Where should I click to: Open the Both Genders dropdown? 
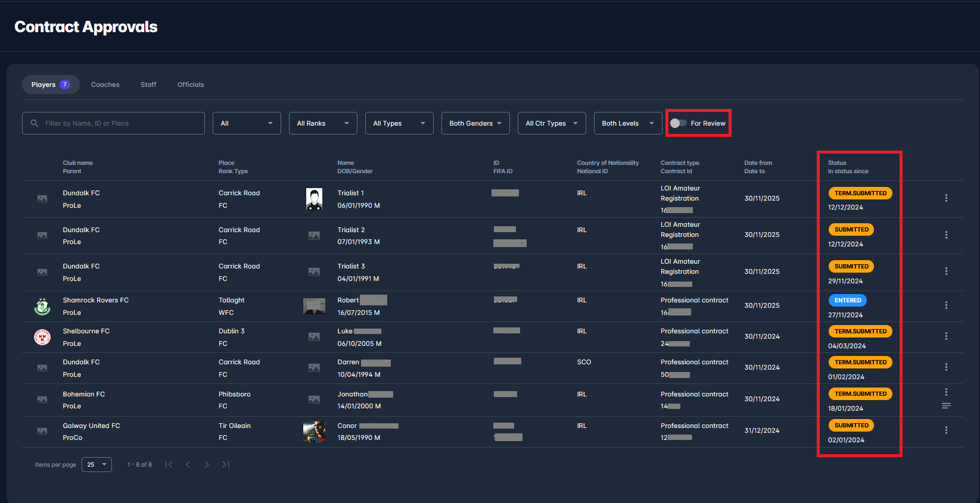[475, 123]
